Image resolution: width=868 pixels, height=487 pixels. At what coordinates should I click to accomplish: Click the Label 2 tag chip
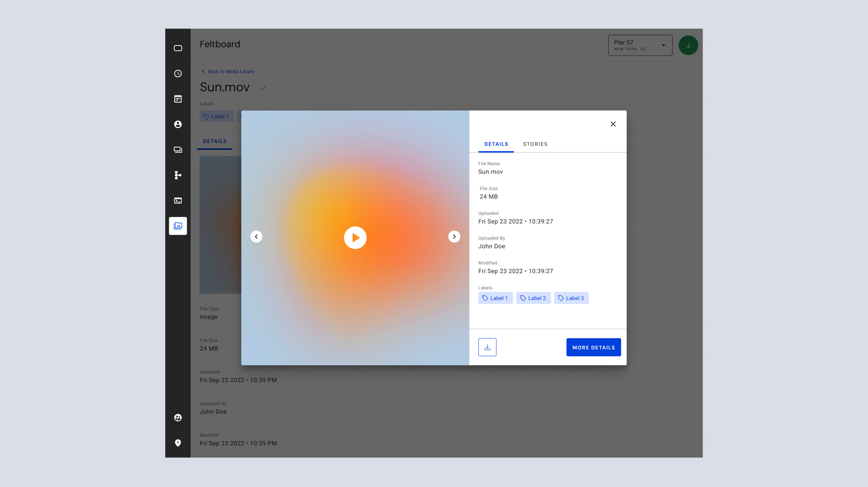[533, 298]
